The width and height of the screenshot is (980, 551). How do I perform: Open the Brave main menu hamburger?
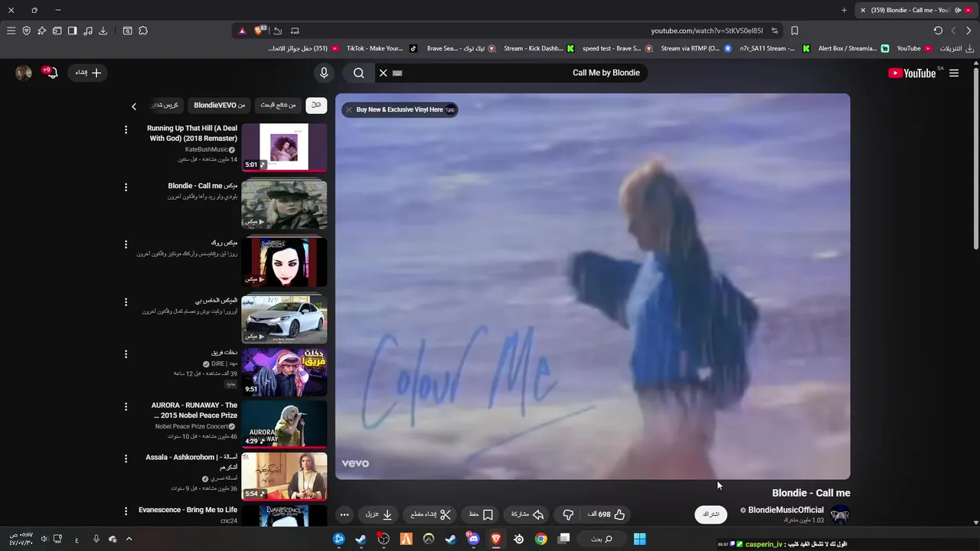tap(11, 31)
